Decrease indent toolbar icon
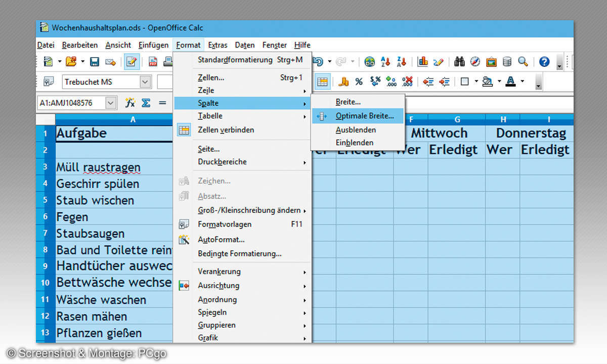The width and height of the screenshot is (607, 364). pos(428,82)
